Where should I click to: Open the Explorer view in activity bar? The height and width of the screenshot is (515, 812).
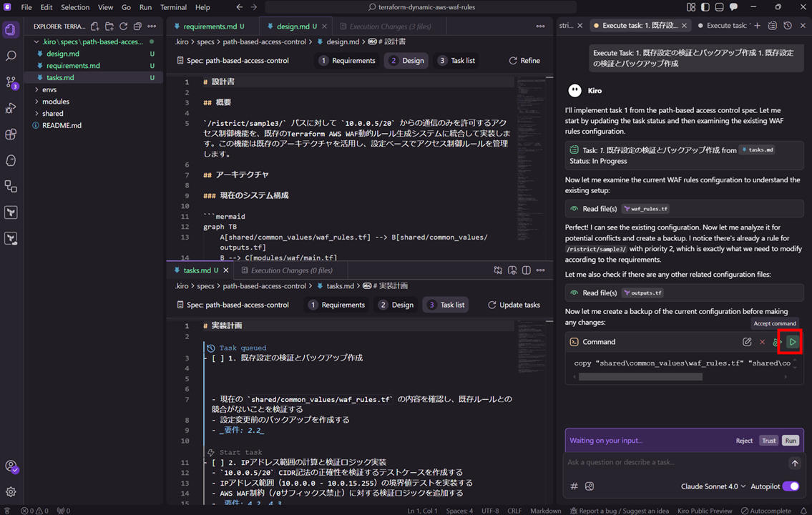10,29
